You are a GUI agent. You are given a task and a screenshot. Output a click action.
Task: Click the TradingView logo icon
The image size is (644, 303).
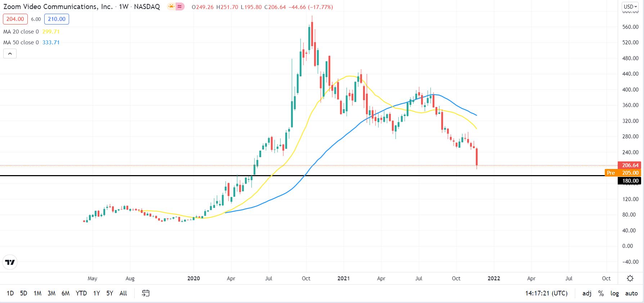(x=10, y=262)
